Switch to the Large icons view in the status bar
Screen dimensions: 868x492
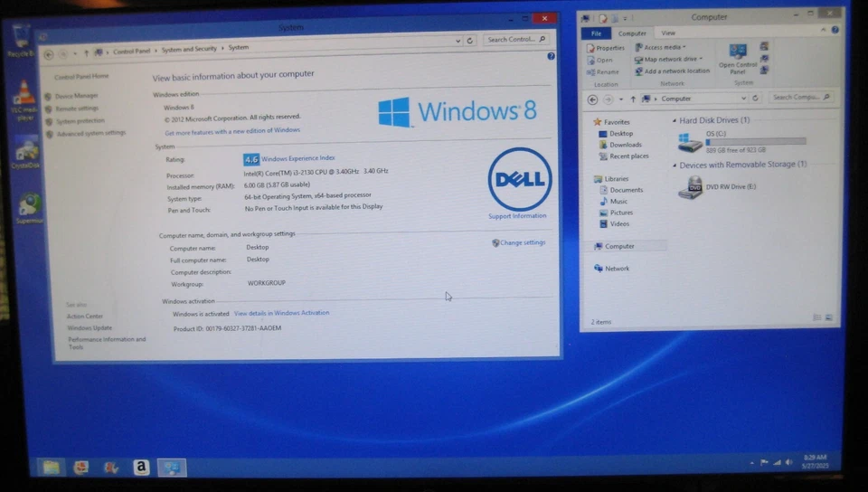click(x=829, y=317)
